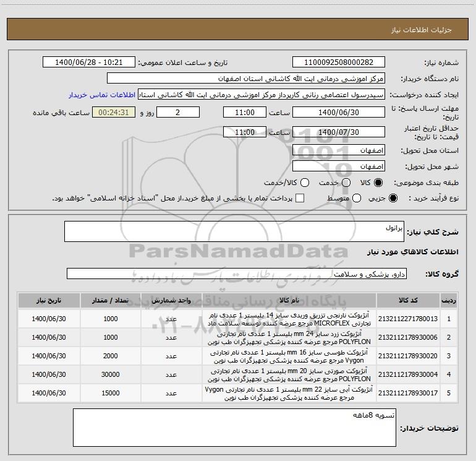Image resolution: width=476 pixels, height=461 pixels.
Task: Open buyer contact info link اطلاعات تماس خریدار
Action: [x=102, y=95]
